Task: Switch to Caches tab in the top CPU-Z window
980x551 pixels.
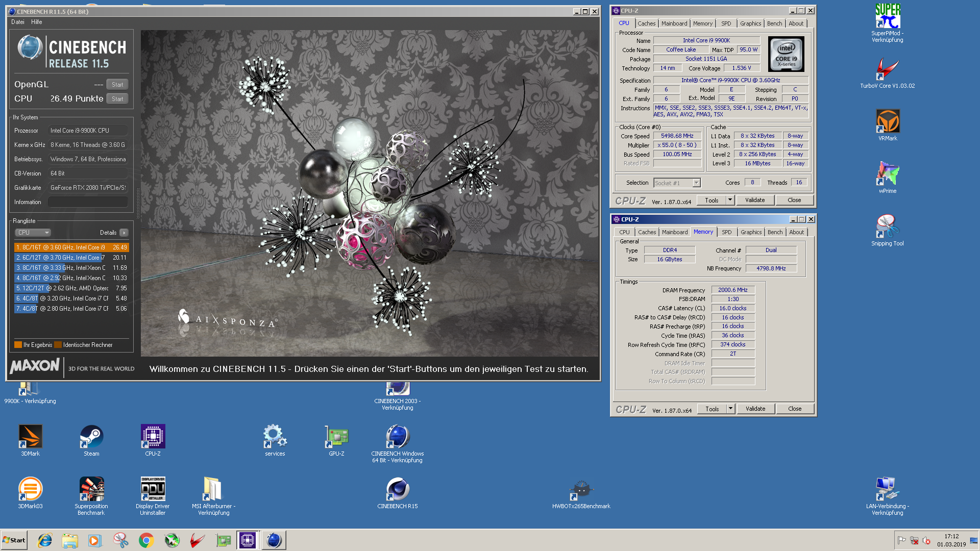Action: click(646, 23)
